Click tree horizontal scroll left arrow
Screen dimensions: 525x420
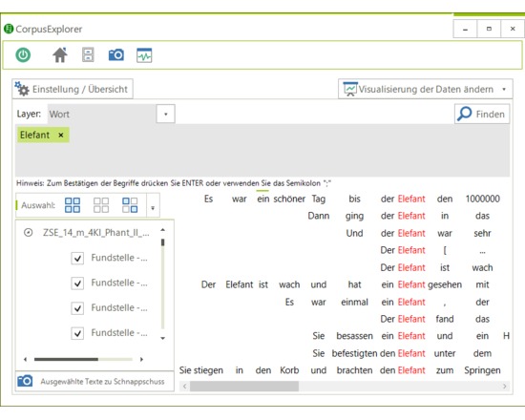(x=25, y=359)
